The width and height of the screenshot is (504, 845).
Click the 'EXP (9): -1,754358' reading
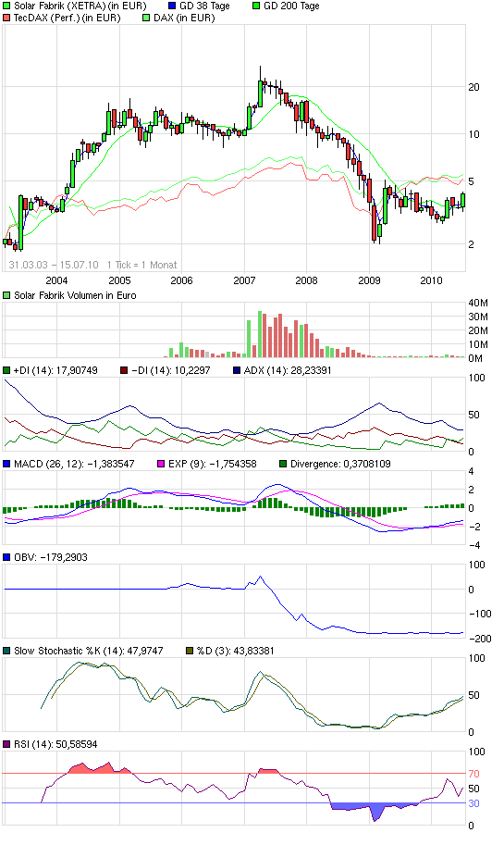point(213,464)
